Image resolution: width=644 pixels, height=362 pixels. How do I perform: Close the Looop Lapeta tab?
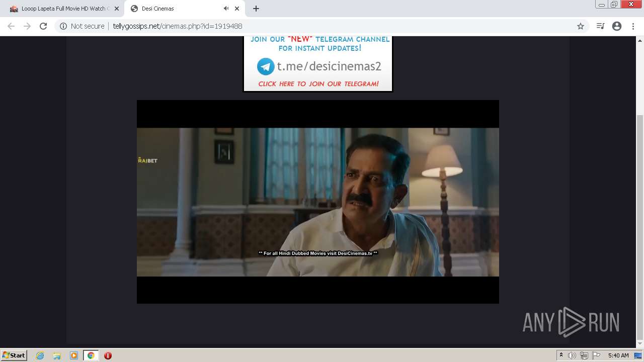click(x=116, y=9)
